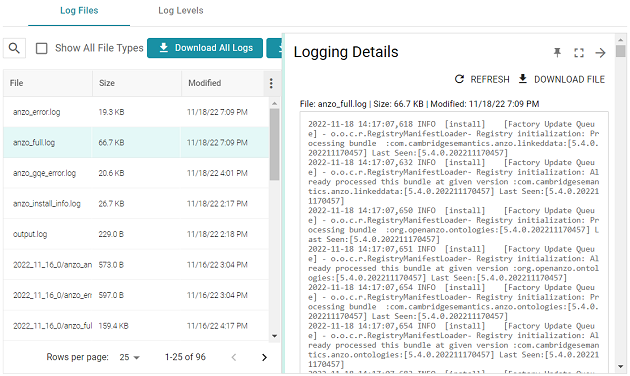Image resolution: width=630 pixels, height=376 pixels.
Task: Collapse details panel with right arrow
Action: click(600, 53)
